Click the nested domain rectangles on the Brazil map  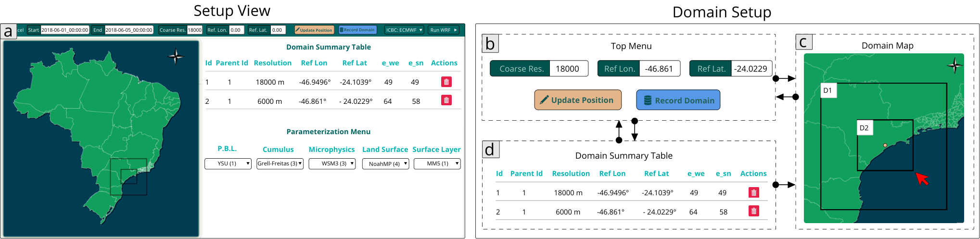[x=128, y=177]
